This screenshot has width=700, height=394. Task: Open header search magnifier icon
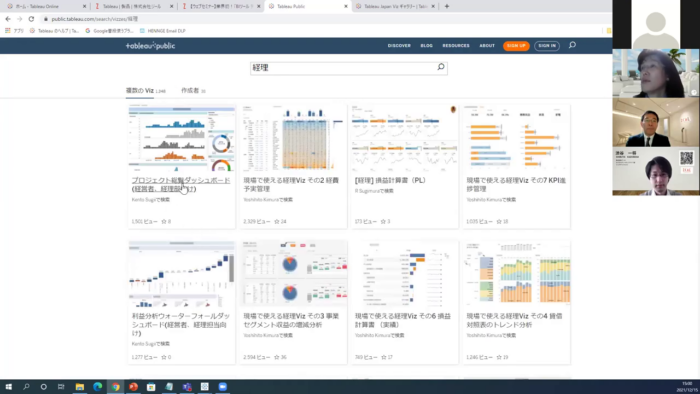point(572,45)
